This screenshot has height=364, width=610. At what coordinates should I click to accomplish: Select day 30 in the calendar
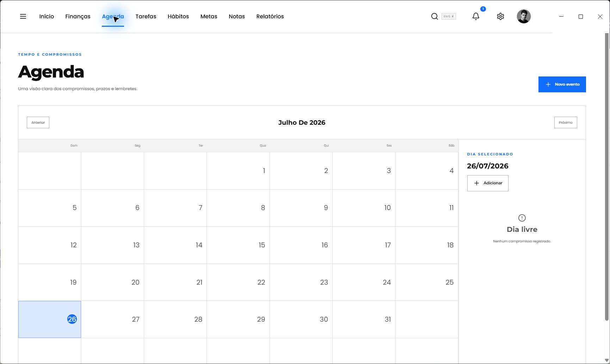coord(301,319)
